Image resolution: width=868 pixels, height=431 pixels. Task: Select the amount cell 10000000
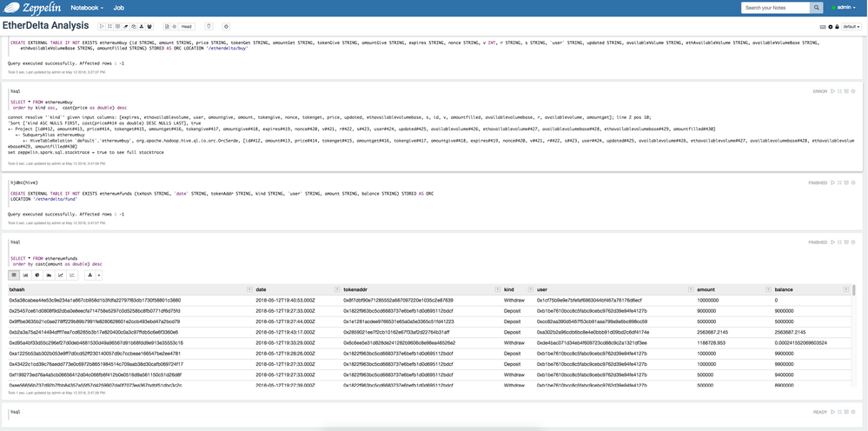point(707,301)
